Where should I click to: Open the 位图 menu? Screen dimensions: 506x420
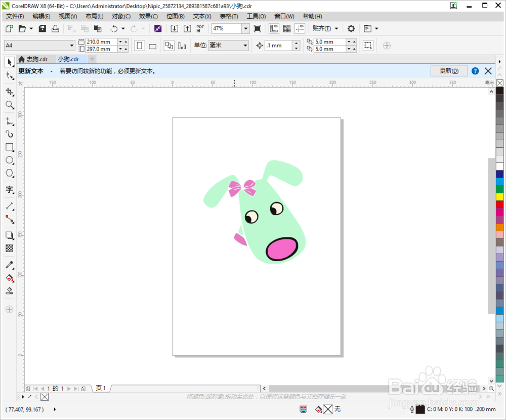(x=175, y=17)
